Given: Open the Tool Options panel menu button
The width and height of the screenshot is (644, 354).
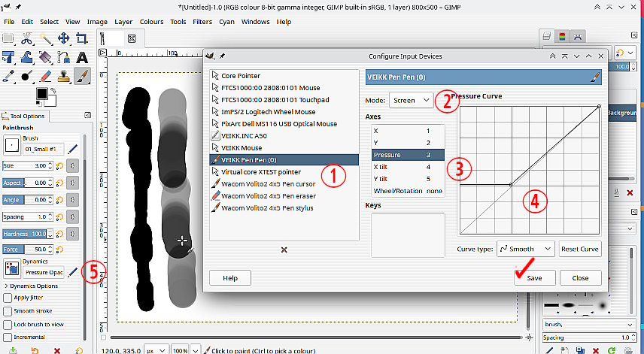Looking at the screenshot, I should (87, 115).
